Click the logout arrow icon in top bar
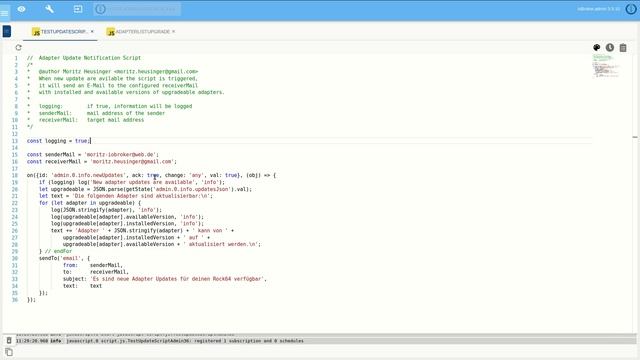The image size is (640, 360). point(78,9)
